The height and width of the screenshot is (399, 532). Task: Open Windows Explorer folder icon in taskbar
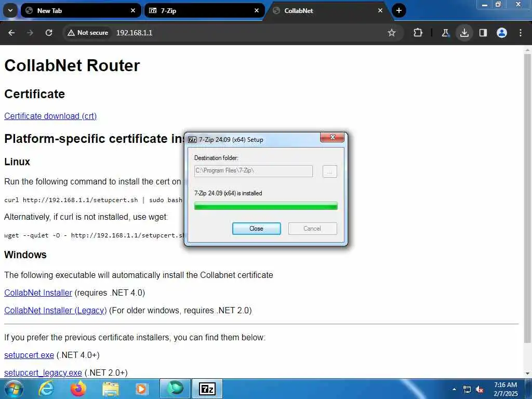point(111,389)
